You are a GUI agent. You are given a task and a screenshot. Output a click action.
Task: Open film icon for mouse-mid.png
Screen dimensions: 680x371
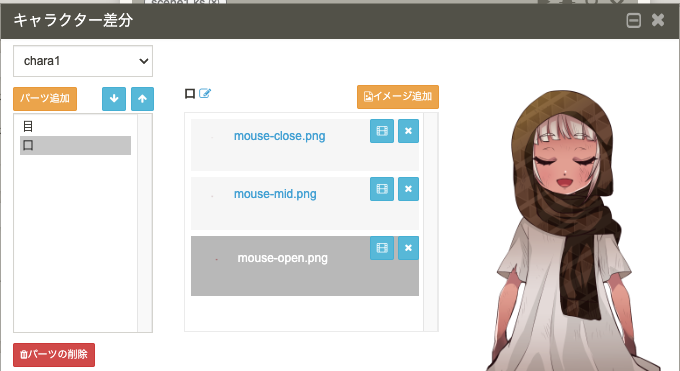pos(382,189)
